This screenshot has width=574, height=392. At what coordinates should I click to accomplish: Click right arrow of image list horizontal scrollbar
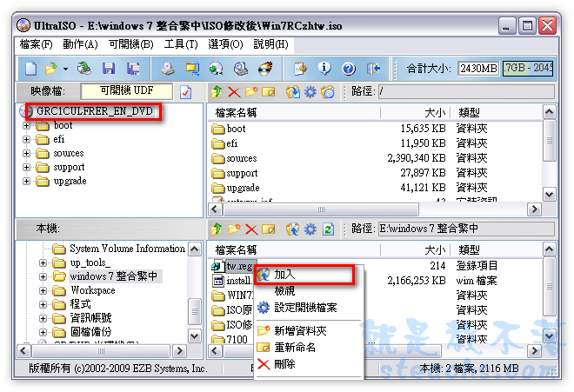tap(534, 209)
